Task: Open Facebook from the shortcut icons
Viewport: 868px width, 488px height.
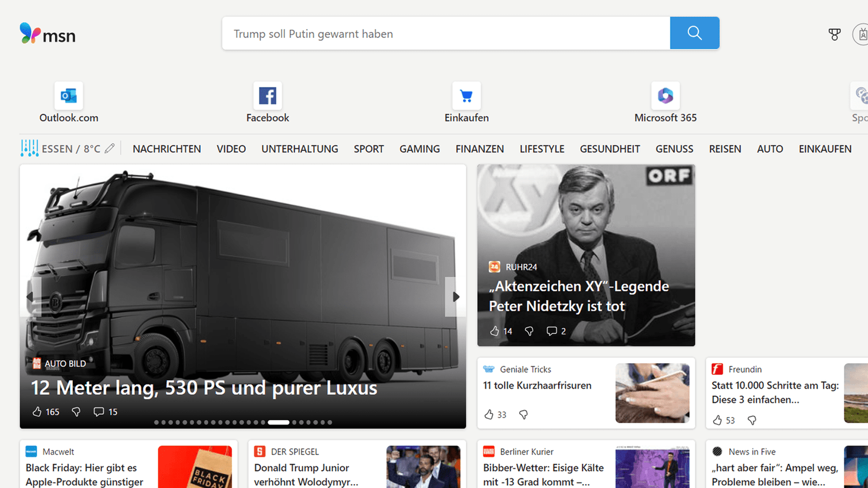Action: 267,95
